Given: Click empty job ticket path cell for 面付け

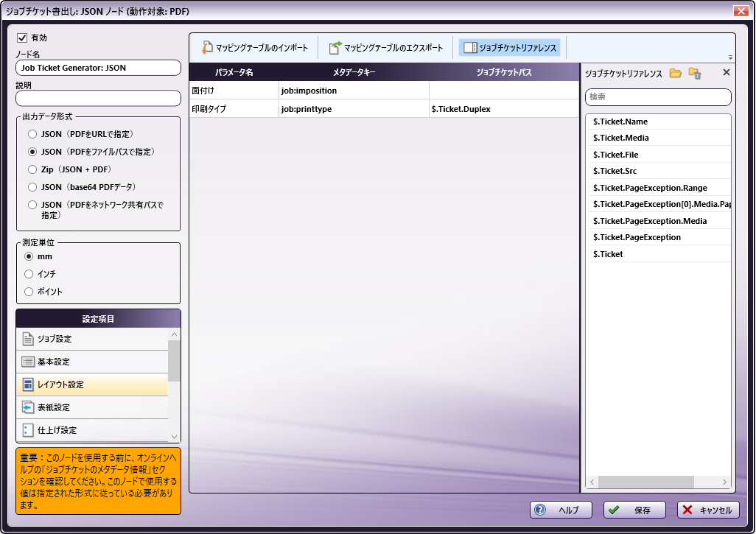Looking at the screenshot, I should (x=504, y=91).
